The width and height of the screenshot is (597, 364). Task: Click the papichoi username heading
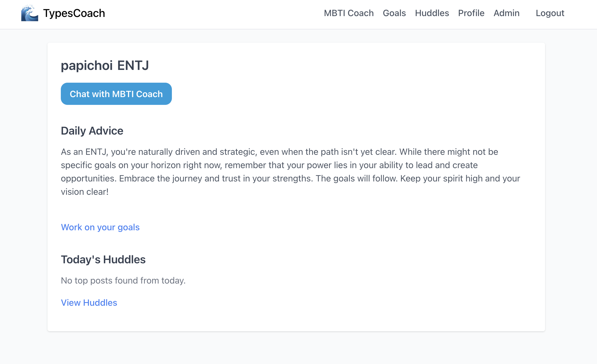87,65
